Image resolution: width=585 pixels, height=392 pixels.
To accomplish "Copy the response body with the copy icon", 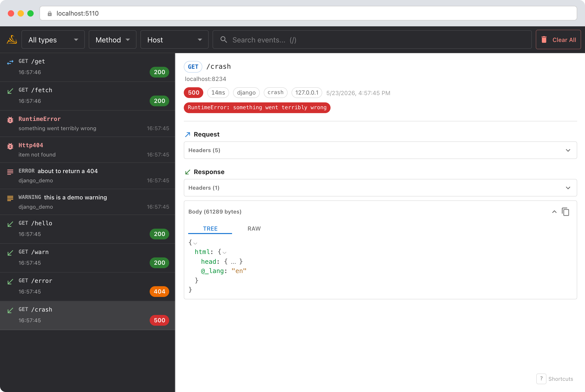I will pyautogui.click(x=565, y=212).
